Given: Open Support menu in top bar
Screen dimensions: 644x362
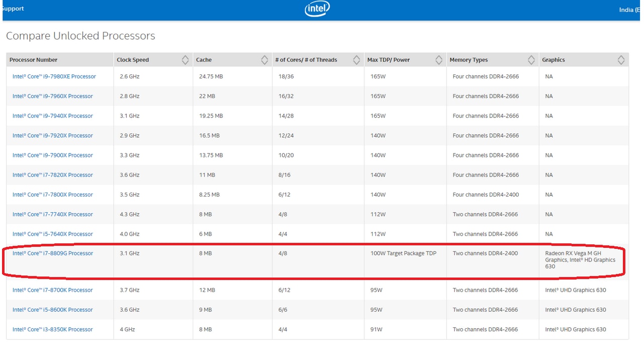Looking at the screenshot, I should pos(13,9).
